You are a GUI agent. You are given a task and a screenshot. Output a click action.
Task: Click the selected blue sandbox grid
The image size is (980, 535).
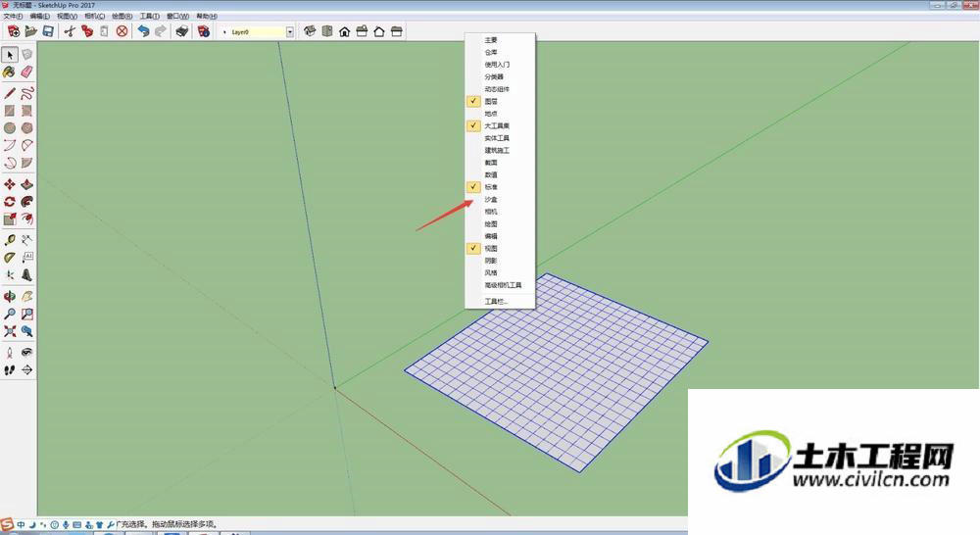557,371
